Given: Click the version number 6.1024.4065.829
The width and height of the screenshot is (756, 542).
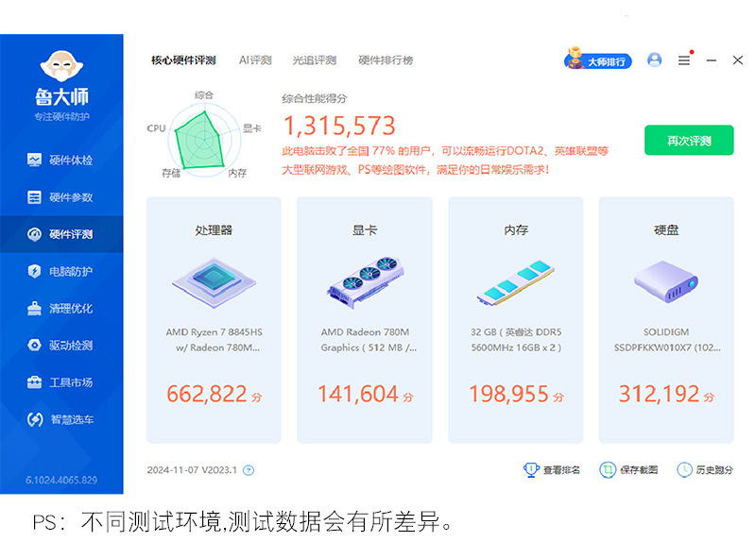Looking at the screenshot, I should click(x=61, y=480).
